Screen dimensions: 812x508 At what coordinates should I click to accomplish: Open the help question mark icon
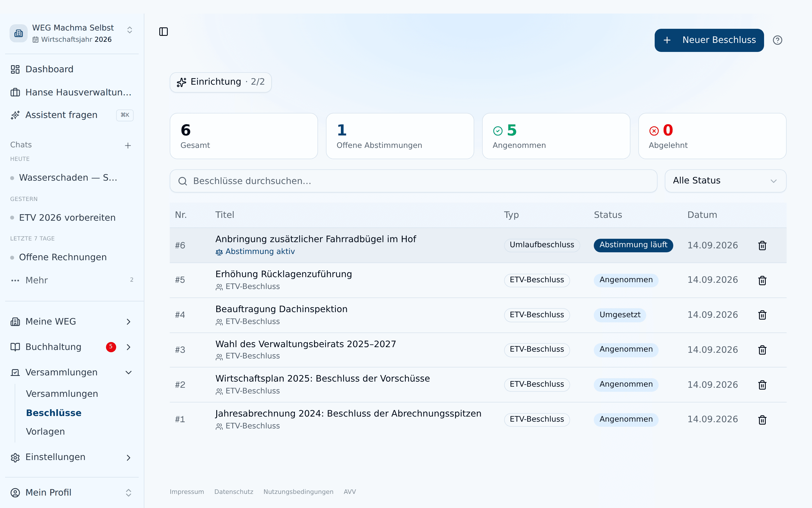coord(777,40)
